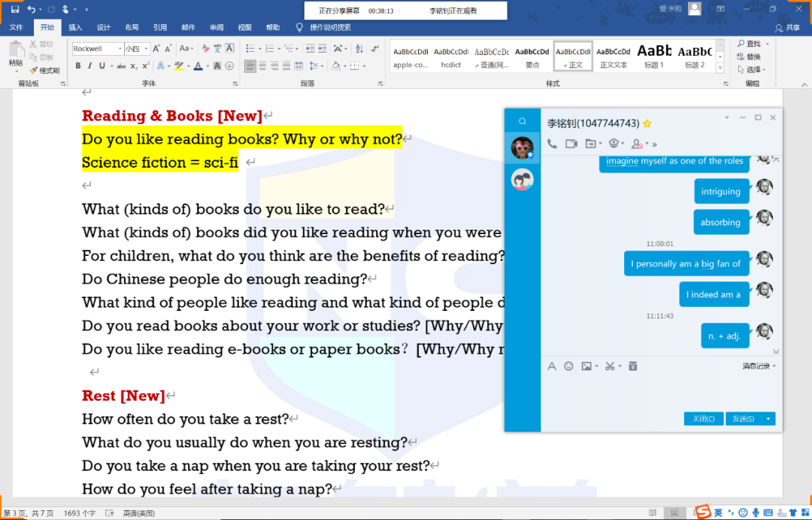This screenshot has height=520, width=812.
Task: Toggle italic formatting
Action: coord(90,66)
